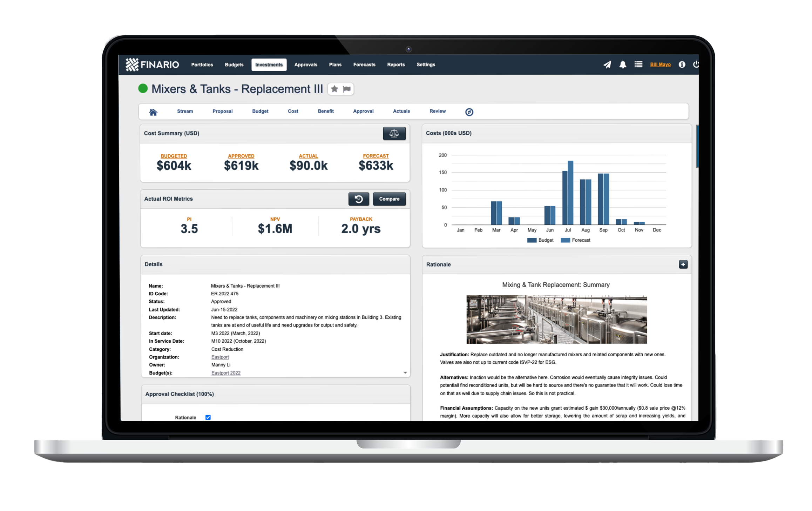Open the list view icon in header

coord(638,65)
